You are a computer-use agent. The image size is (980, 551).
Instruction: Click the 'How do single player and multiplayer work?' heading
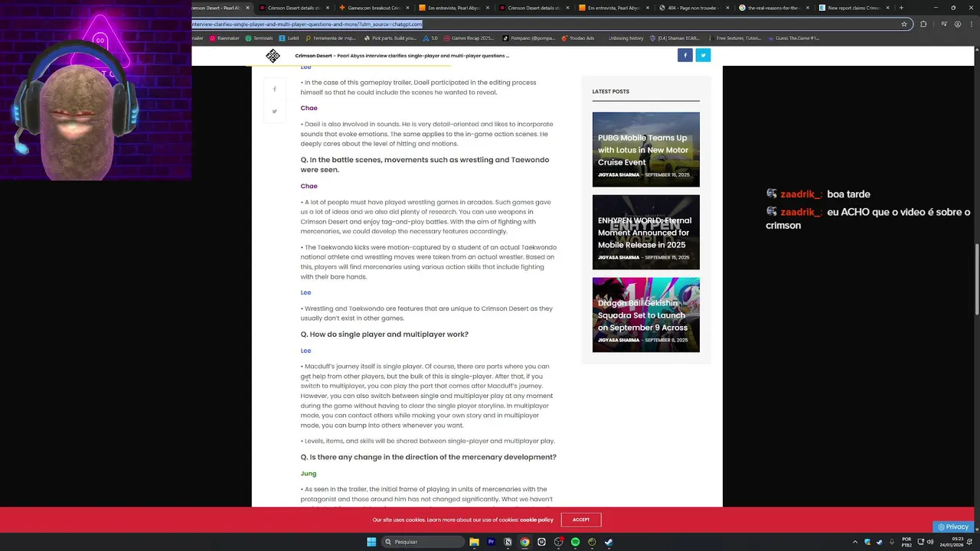tap(384, 334)
